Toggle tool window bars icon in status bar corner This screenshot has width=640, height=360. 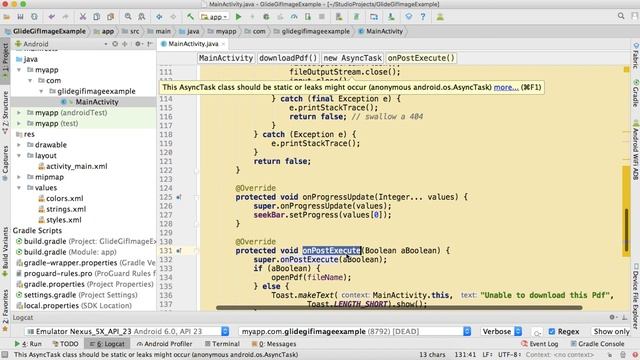4,355
